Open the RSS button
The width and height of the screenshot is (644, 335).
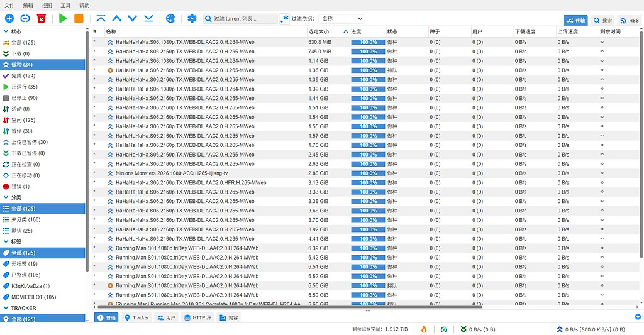[x=629, y=20]
